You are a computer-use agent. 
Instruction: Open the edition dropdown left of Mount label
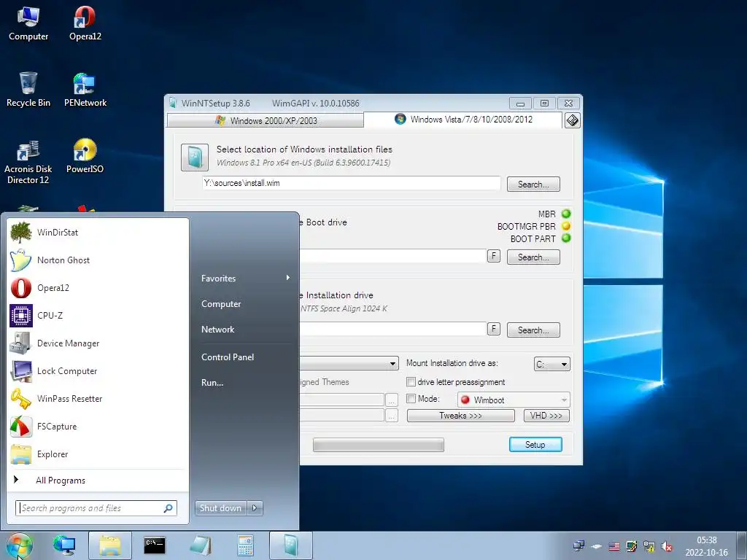coord(349,364)
